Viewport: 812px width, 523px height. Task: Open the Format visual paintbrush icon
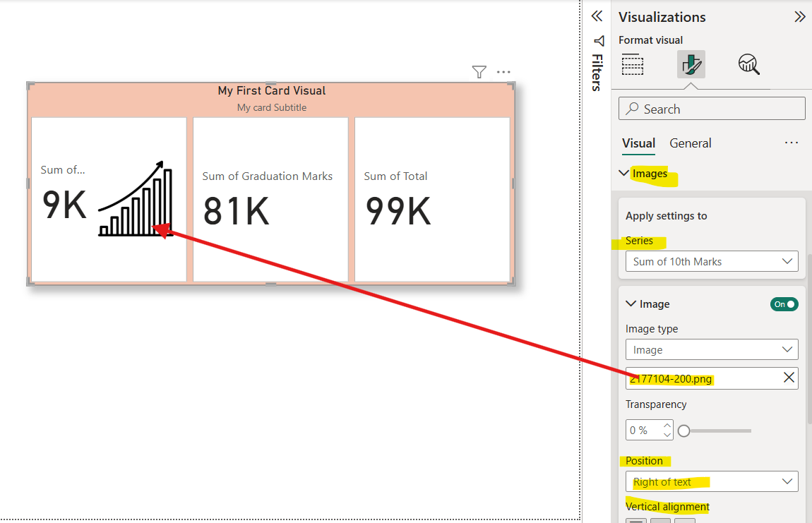(x=691, y=64)
